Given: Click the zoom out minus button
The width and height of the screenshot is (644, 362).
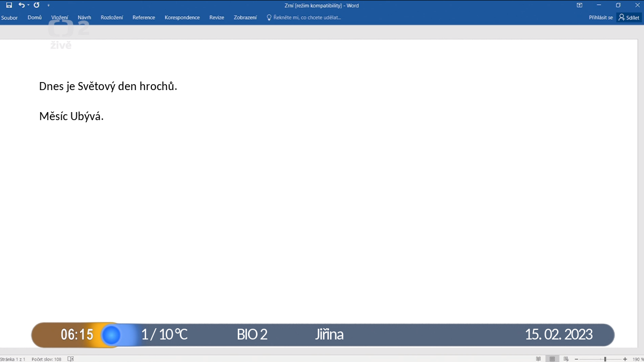Looking at the screenshot, I should 576,359.
